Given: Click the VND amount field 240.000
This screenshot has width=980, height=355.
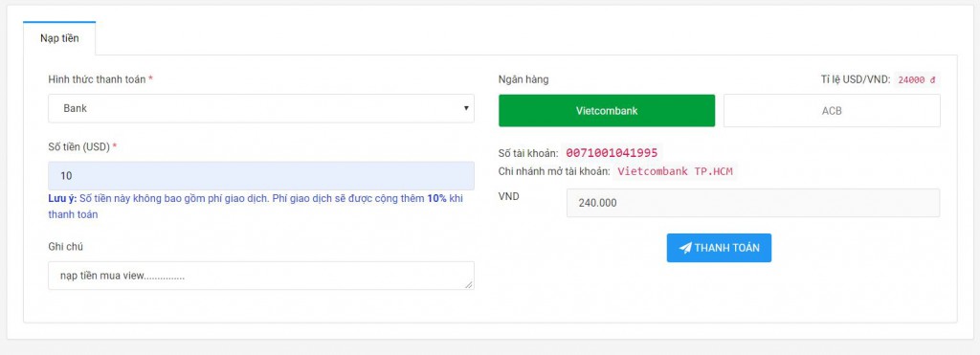Looking at the screenshot, I should [753, 203].
